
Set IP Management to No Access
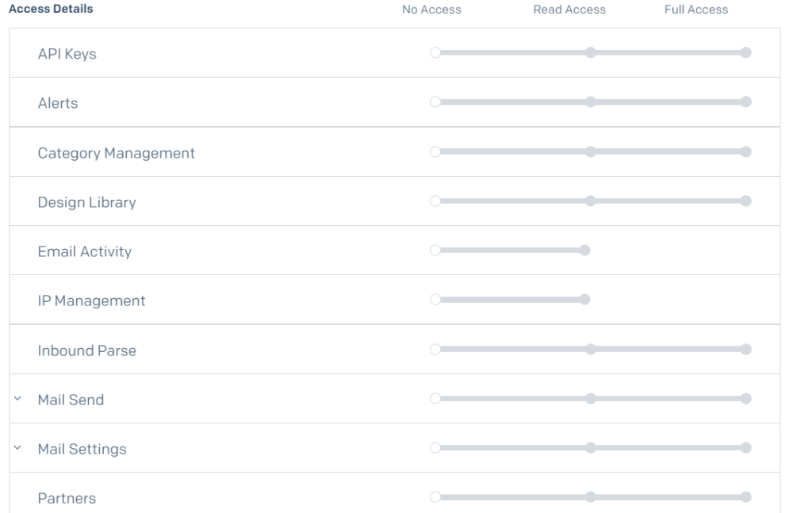pyautogui.click(x=435, y=300)
